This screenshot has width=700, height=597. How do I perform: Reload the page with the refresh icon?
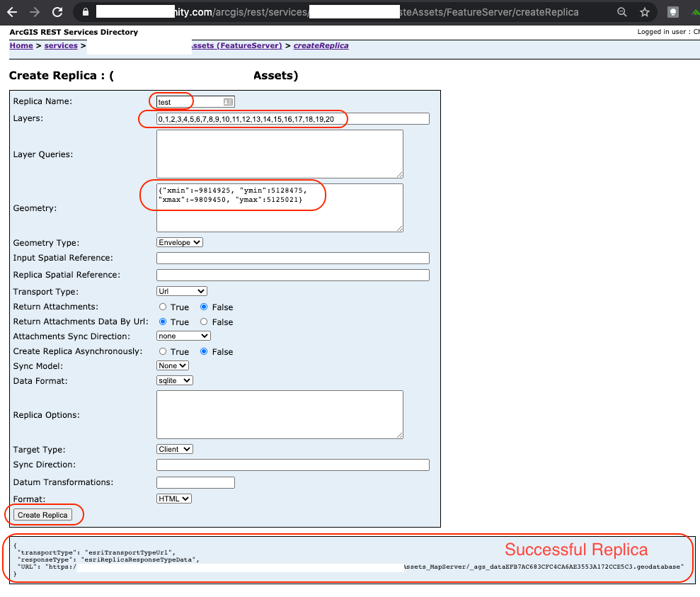pyautogui.click(x=57, y=12)
